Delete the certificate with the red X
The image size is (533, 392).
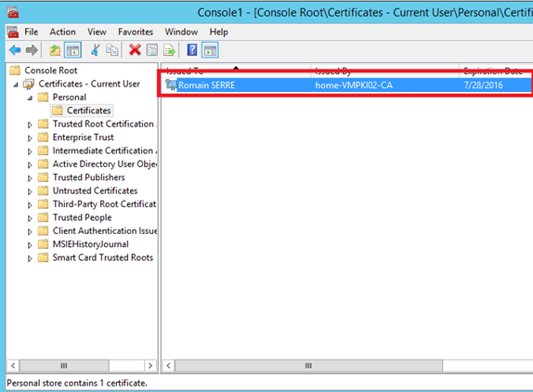(x=135, y=50)
